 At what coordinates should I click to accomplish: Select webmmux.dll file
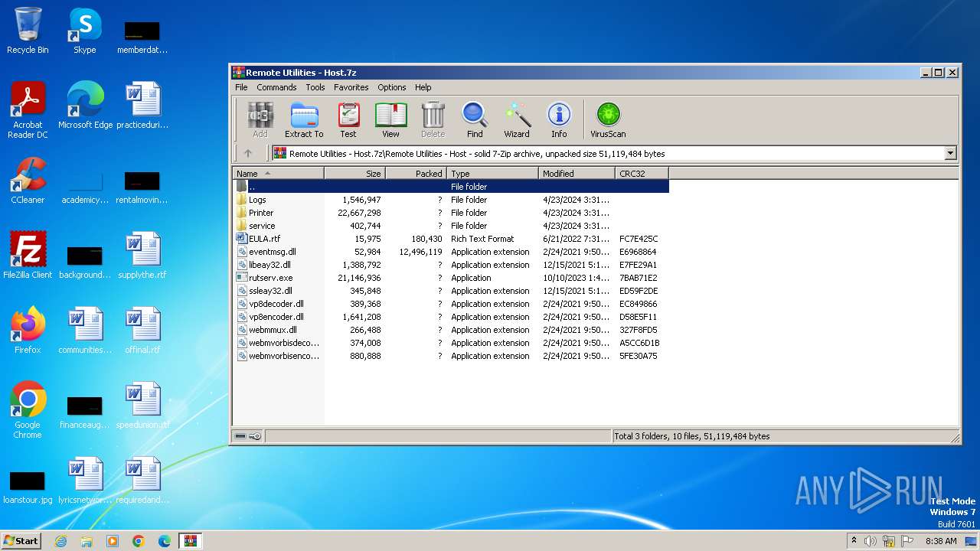451,330
